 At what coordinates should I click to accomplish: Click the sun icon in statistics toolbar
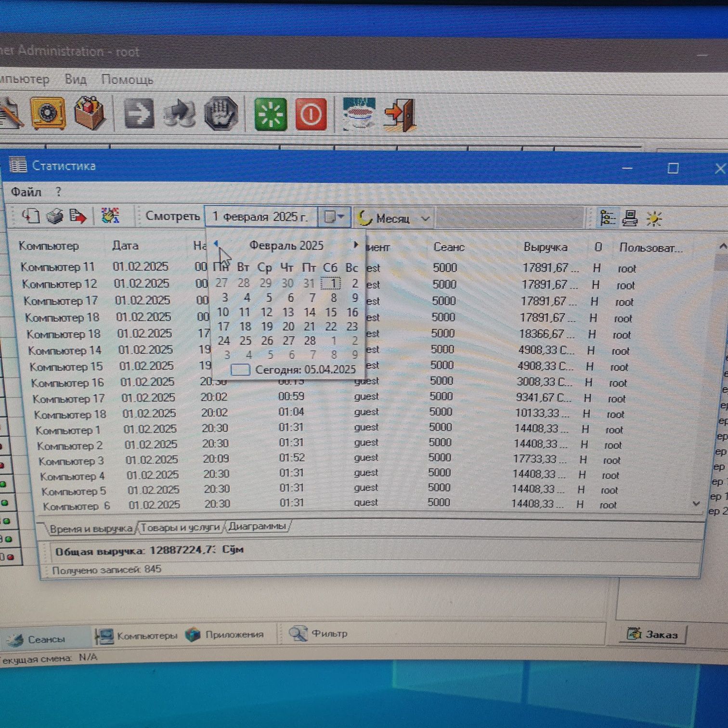click(x=654, y=219)
